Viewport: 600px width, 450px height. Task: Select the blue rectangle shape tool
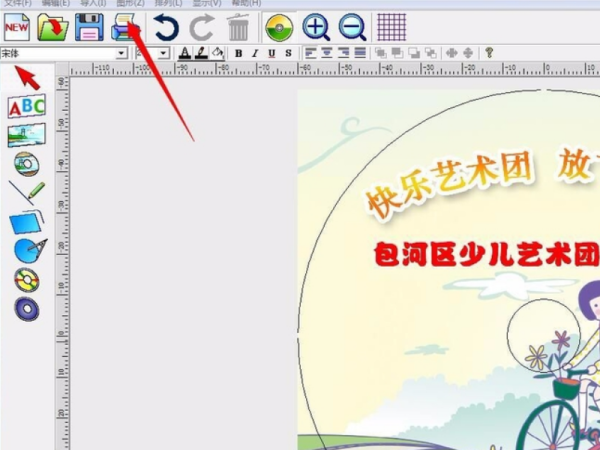tap(26, 222)
